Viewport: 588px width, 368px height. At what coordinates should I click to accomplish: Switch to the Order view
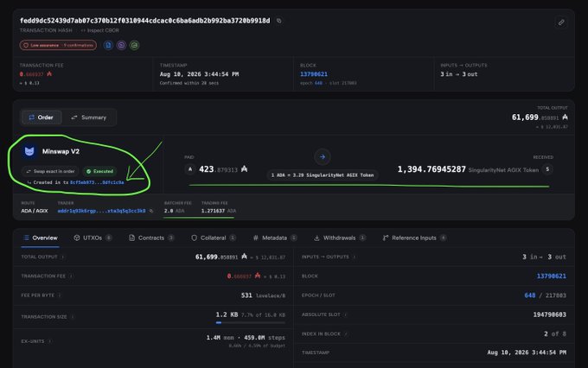[42, 117]
